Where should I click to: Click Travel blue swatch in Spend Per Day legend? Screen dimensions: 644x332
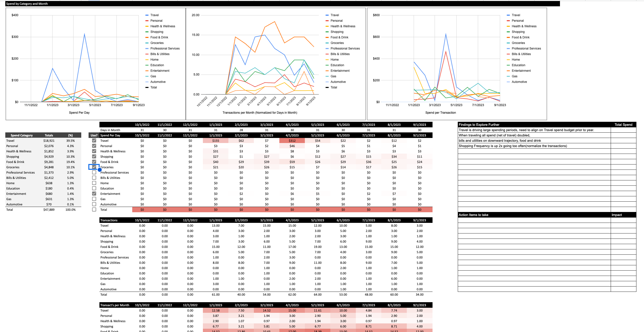(x=147, y=15)
